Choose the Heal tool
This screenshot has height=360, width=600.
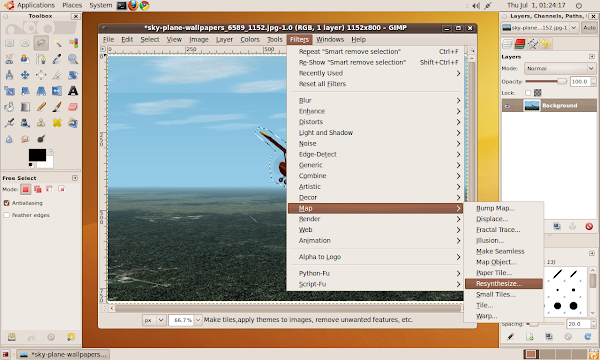pos(57,123)
